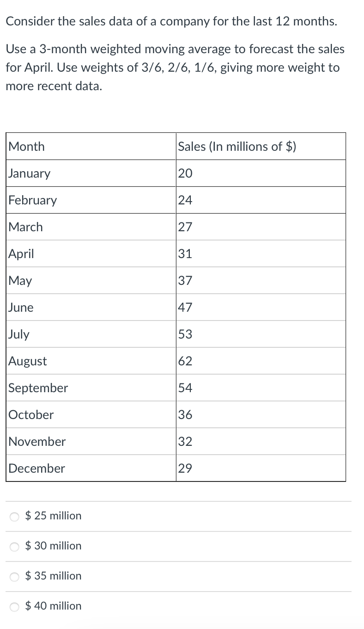
Task: Click the "Consider the sales data" sentence
Action: (x=171, y=22)
